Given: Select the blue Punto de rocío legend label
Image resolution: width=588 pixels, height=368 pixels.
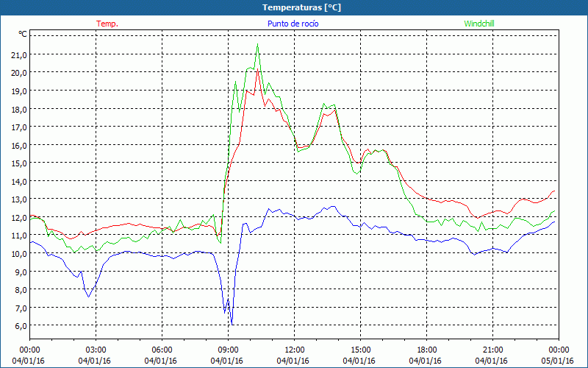Looking at the screenshot, I should [x=293, y=24].
